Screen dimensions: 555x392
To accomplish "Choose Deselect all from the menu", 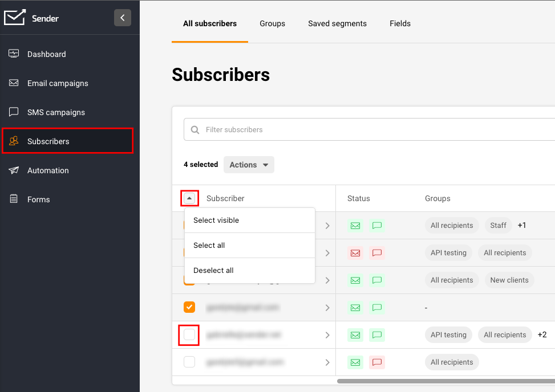I will 213,271.
